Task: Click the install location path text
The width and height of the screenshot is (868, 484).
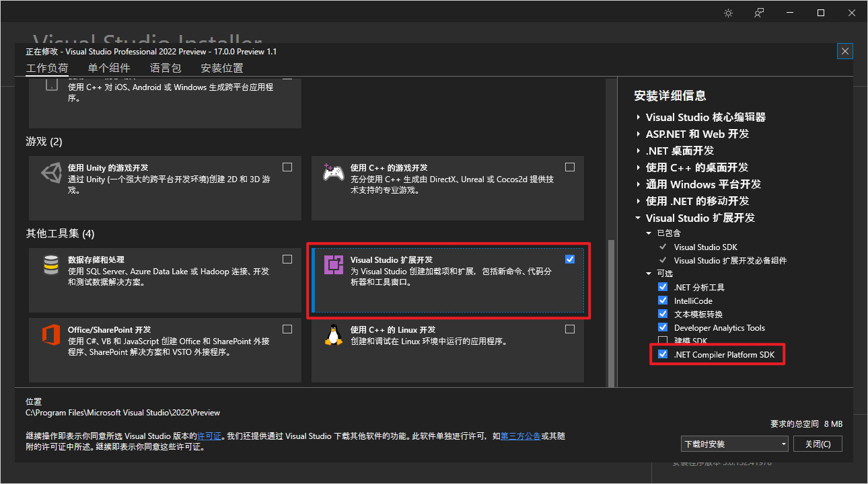Action: point(122,413)
